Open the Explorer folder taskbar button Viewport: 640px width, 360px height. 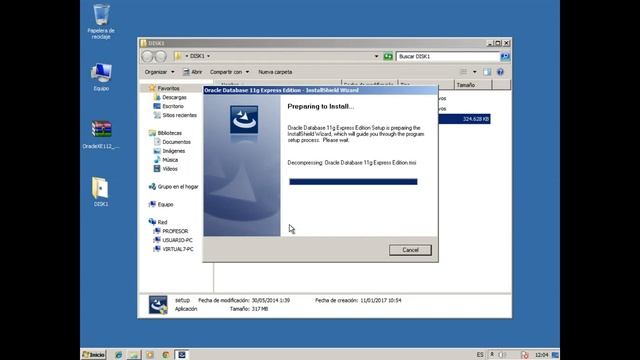(x=134, y=355)
